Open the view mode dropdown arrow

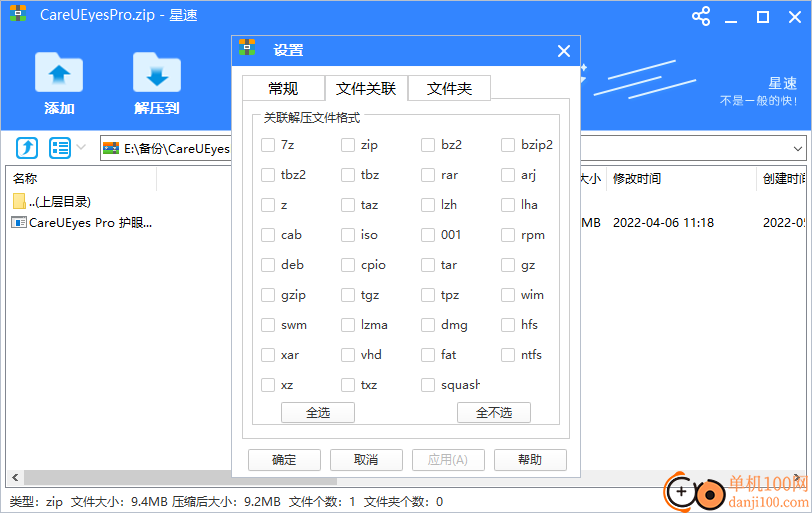[81, 147]
